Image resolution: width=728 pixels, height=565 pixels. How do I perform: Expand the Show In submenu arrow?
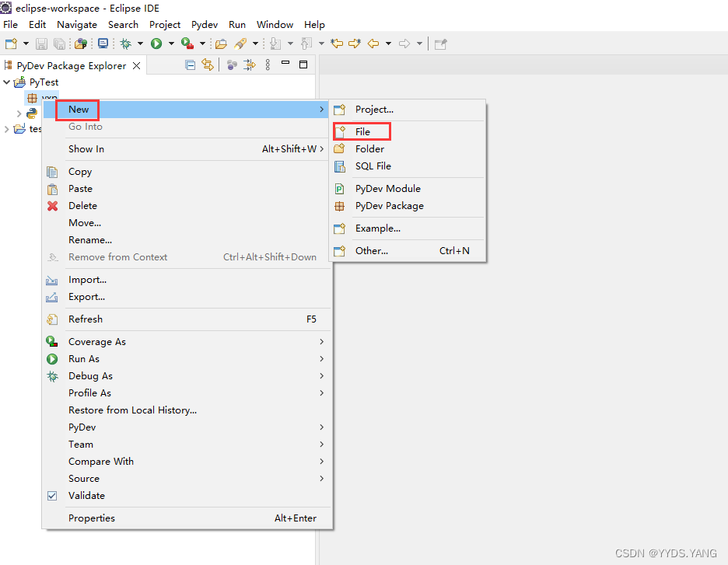click(322, 149)
